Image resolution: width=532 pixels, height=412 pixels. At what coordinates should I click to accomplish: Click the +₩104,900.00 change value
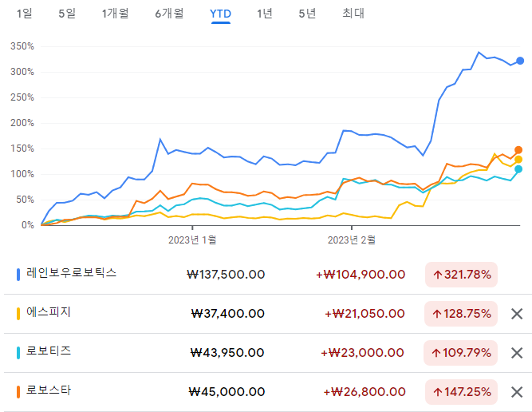[x=361, y=275]
